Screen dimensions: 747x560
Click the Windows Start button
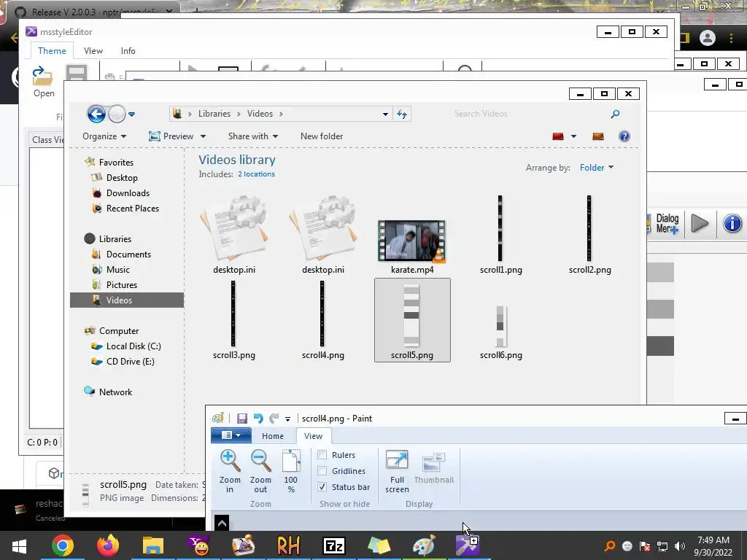(x=19, y=545)
